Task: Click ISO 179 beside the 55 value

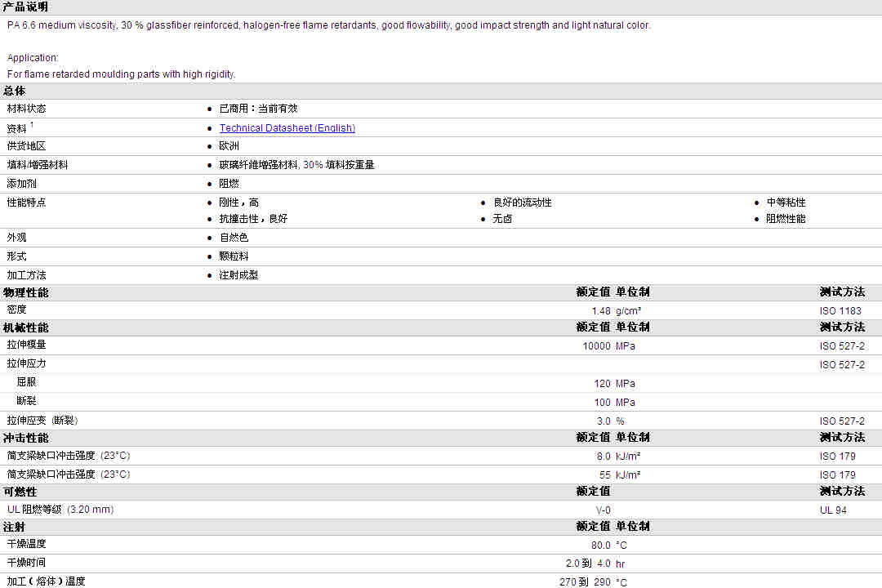Action: (837, 475)
